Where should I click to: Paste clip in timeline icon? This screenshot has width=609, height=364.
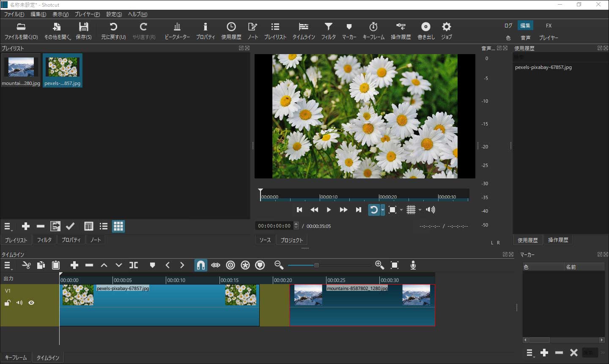click(56, 265)
